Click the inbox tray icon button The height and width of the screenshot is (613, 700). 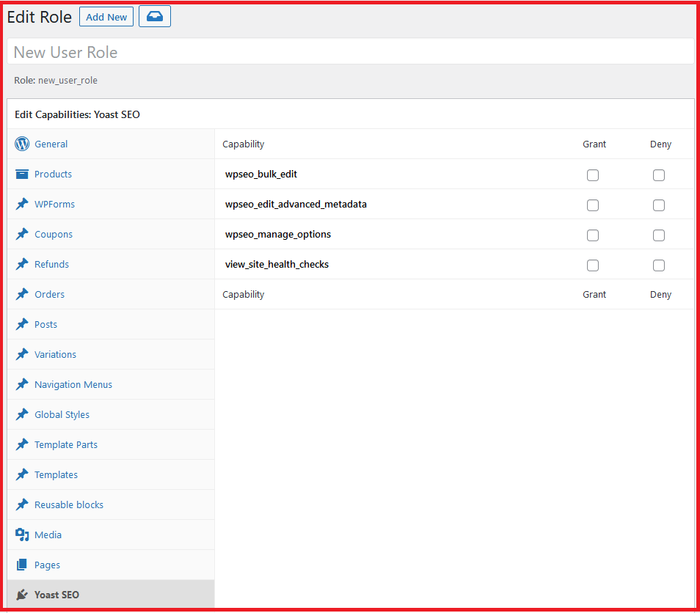[154, 17]
